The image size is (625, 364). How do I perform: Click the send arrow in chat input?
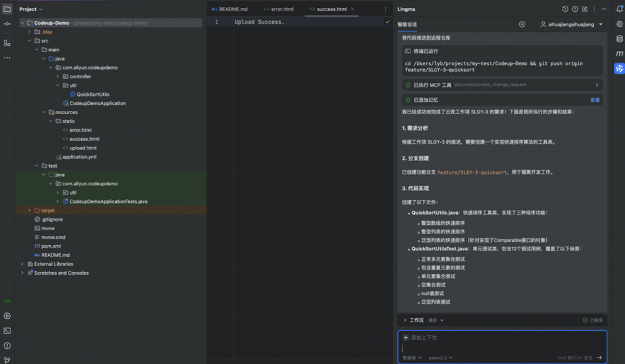(x=600, y=357)
